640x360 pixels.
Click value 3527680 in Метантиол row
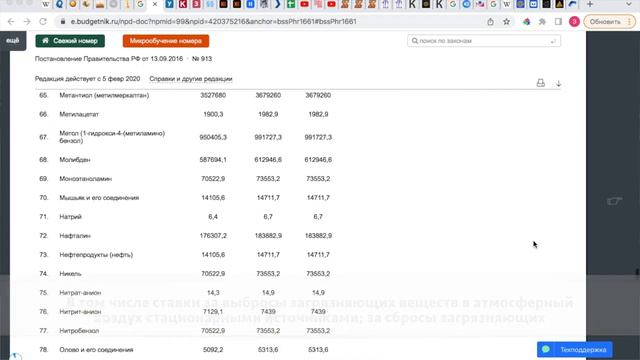pyautogui.click(x=213, y=95)
